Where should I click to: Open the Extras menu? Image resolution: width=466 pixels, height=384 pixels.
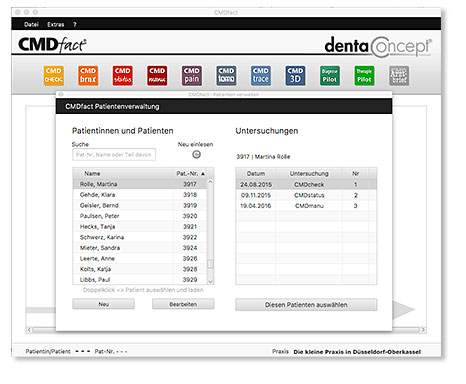click(x=56, y=24)
